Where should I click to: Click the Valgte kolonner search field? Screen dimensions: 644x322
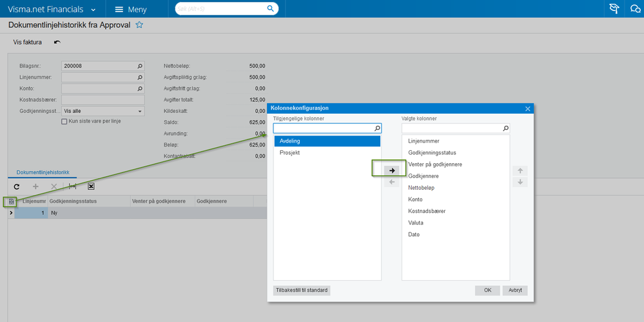tap(456, 128)
